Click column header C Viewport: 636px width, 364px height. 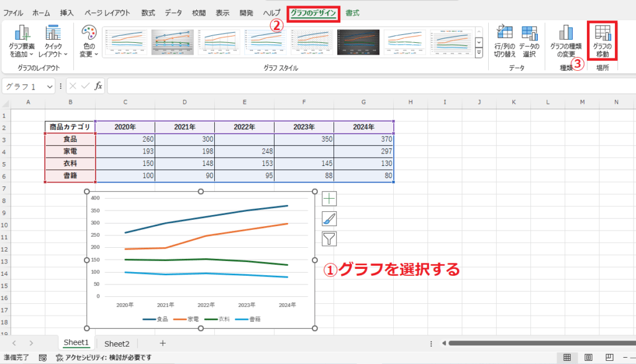(x=125, y=102)
